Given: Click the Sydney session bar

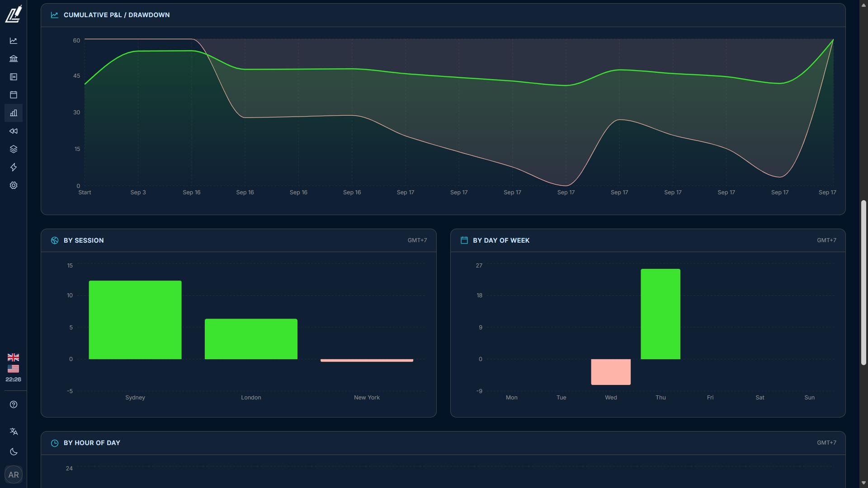Looking at the screenshot, I should (135, 320).
